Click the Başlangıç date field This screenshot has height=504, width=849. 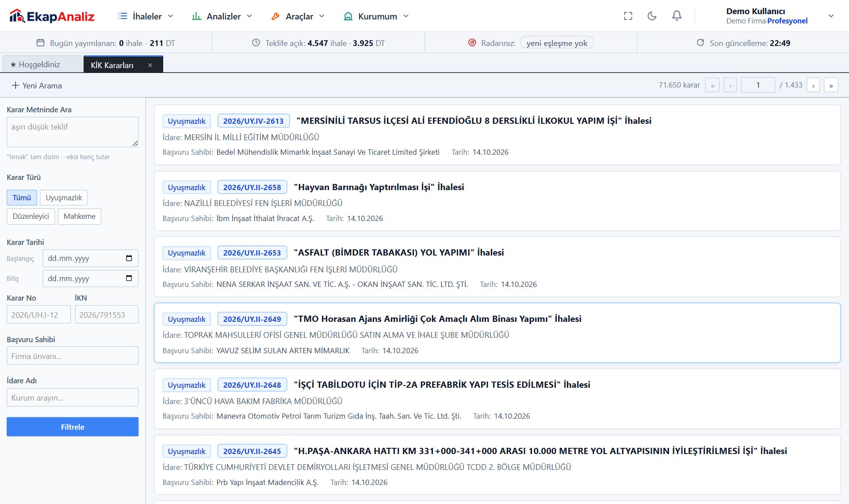point(90,258)
